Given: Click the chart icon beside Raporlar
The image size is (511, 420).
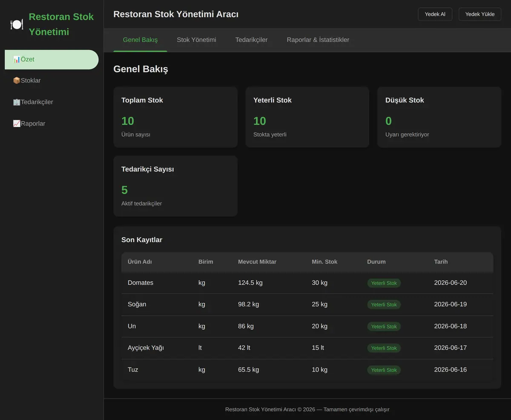Looking at the screenshot, I should [17, 124].
